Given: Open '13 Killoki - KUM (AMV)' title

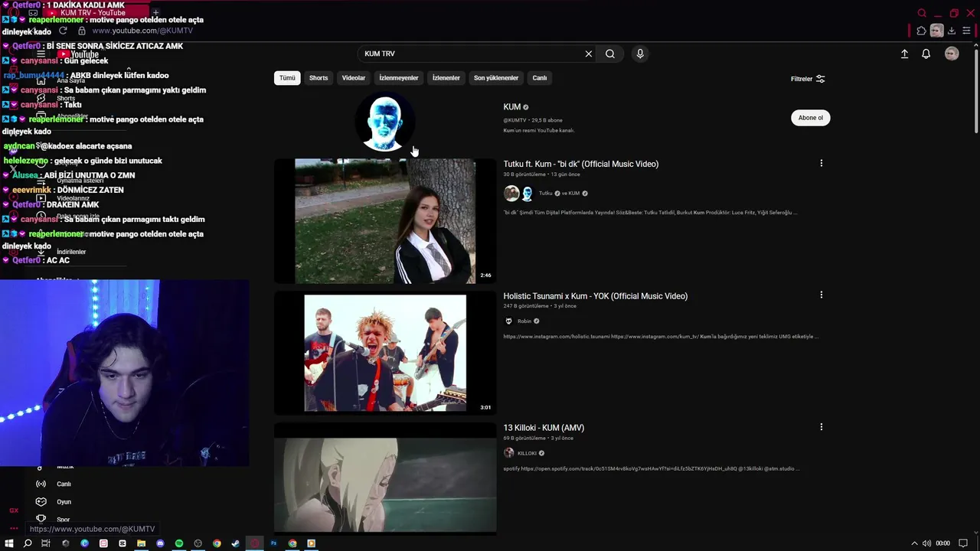Looking at the screenshot, I should [x=544, y=428].
